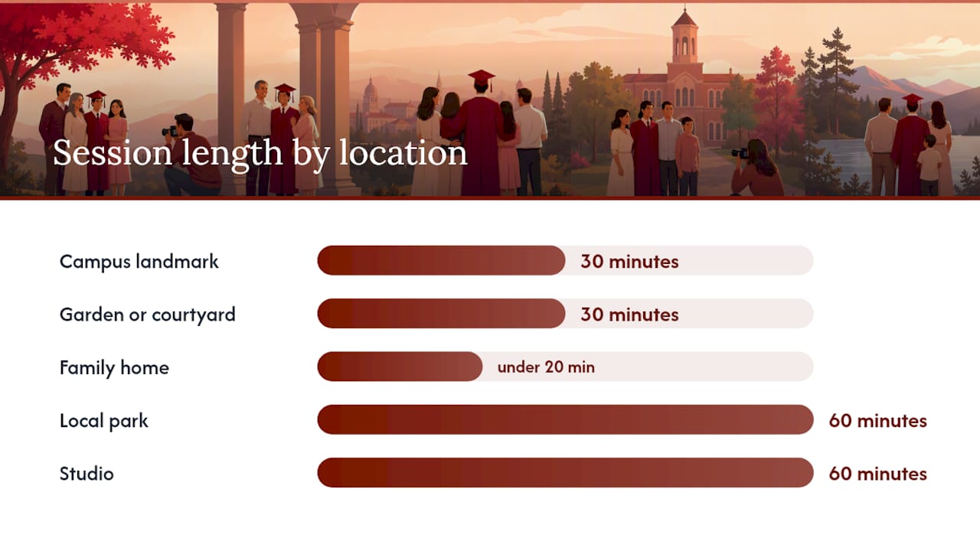This screenshot has height=551, width=980.
Task: Click the Family home label
Action: [114, 367]
